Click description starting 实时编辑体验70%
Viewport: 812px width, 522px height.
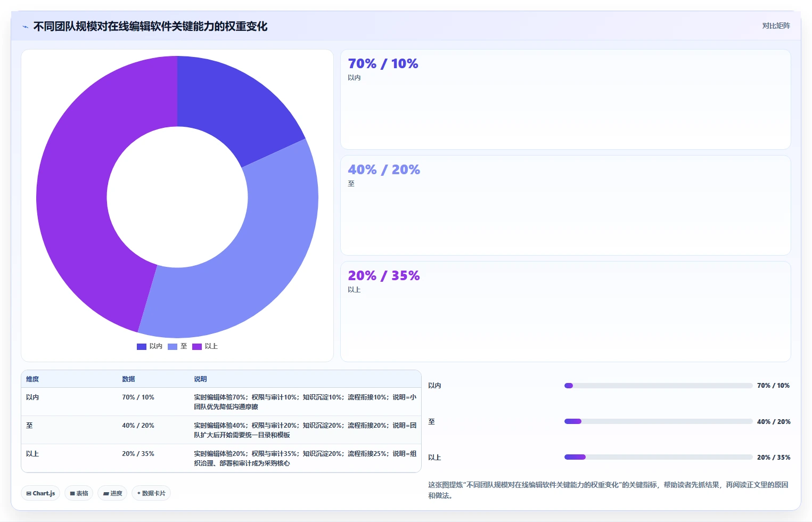305,402
